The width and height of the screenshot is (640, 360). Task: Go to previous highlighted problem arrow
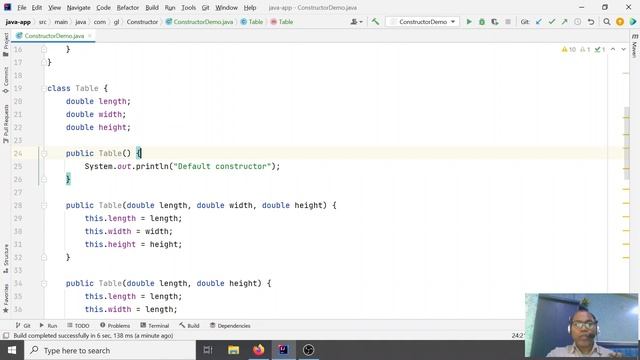click(x=613, y=49)
